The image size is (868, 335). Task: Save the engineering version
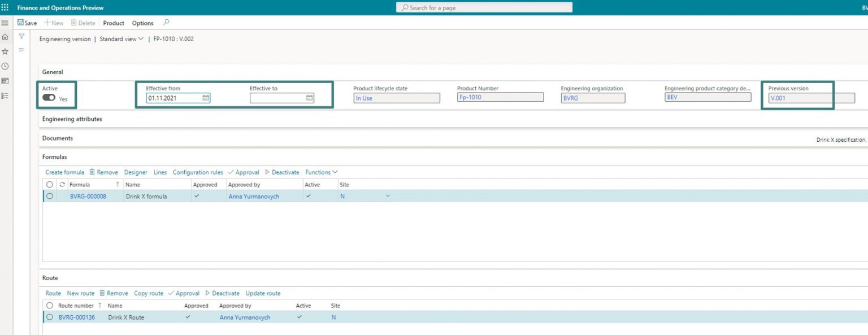27,23
